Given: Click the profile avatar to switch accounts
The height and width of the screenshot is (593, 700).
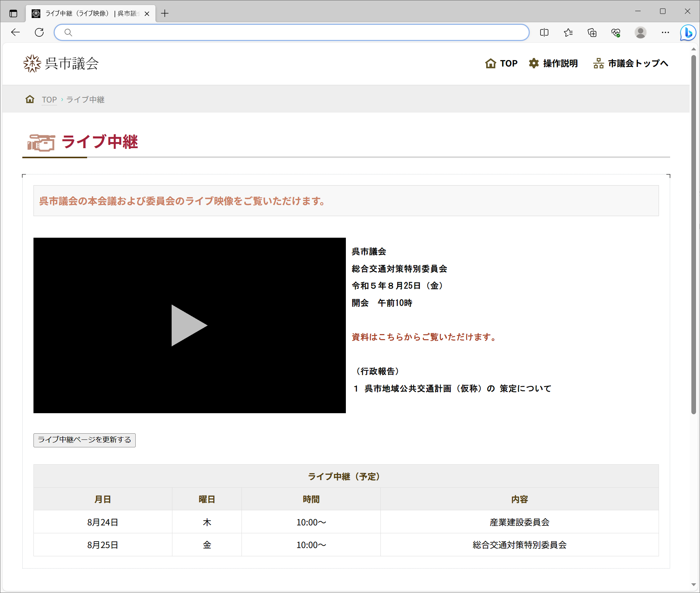Looking at the screenshot, I should tap(640, 33).
